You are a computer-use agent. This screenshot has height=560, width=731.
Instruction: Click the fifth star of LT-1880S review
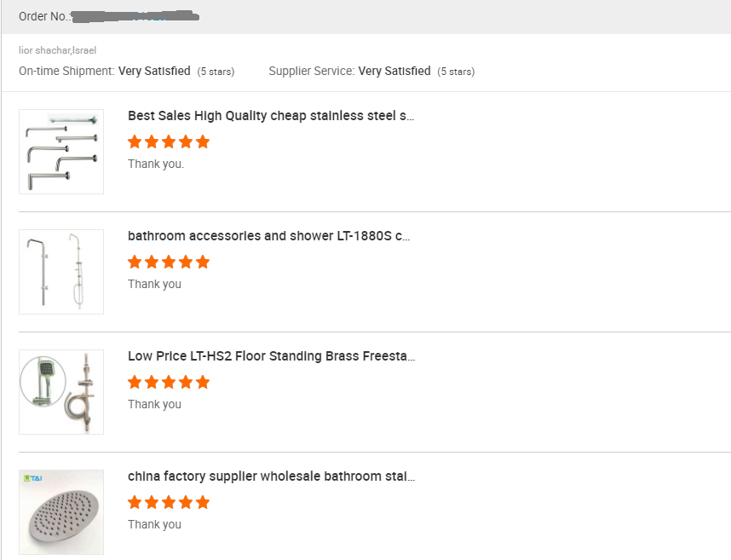coord(203,262)
